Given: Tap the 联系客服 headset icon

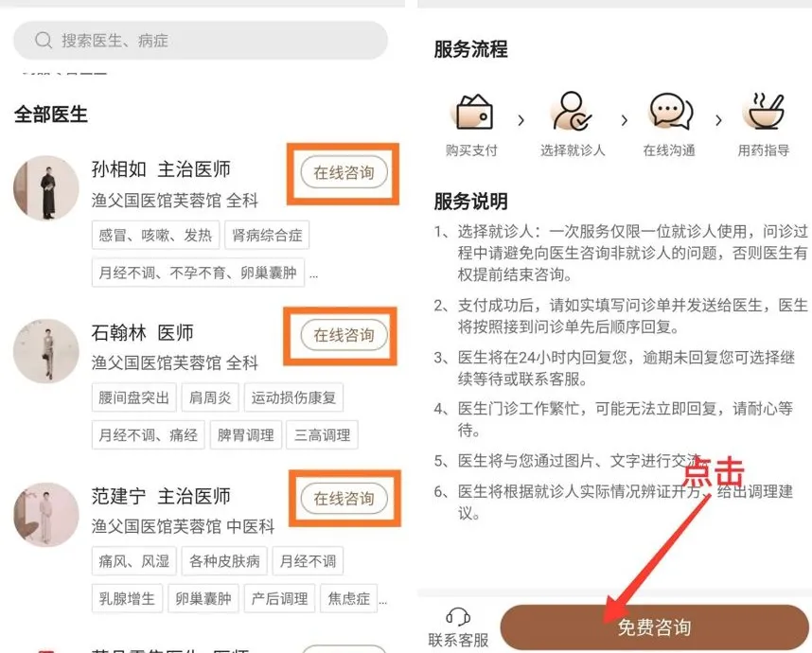Looking at the screenshot, I should [x=458, y=617].
